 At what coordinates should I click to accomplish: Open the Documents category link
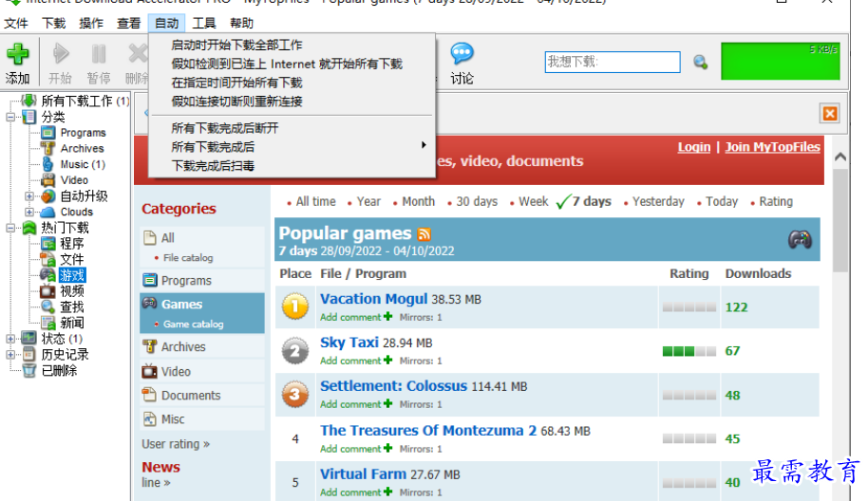click(191, 396)
